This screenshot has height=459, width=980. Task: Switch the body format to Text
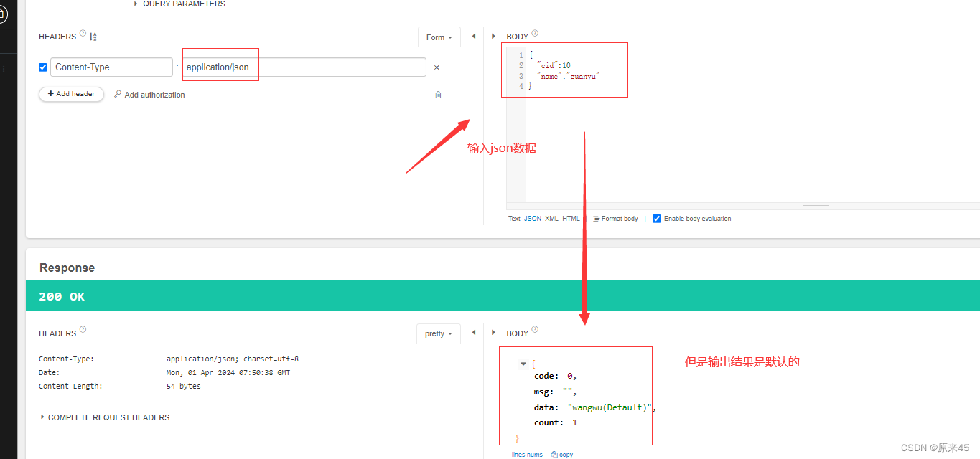[x=514, y=219]
